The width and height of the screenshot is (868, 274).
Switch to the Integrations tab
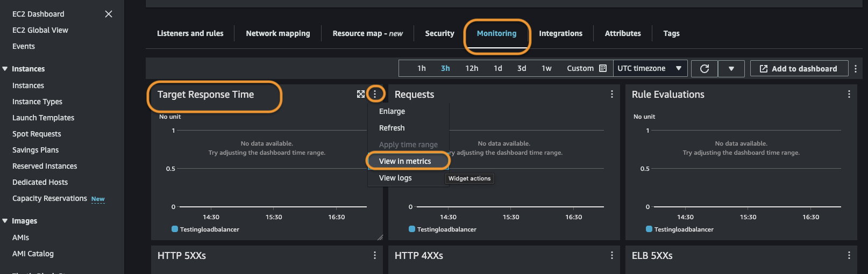click(560, 33)
